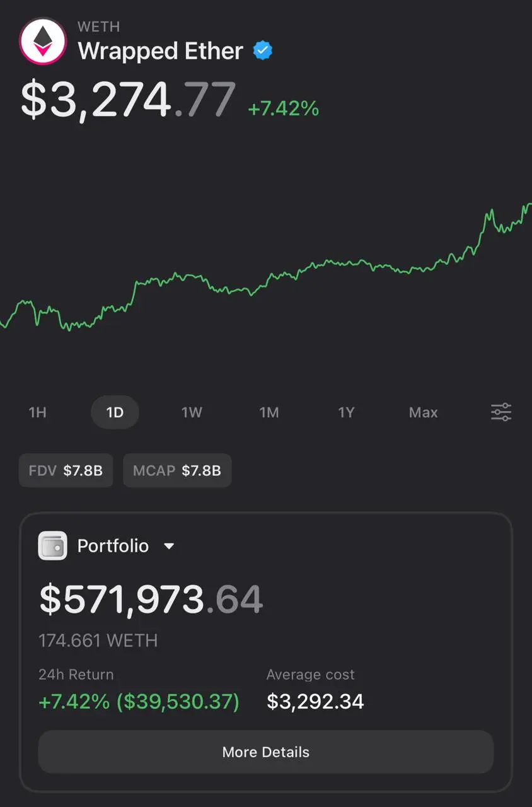
Task: Show the Max price history
Action: click(x=424, y=412)
